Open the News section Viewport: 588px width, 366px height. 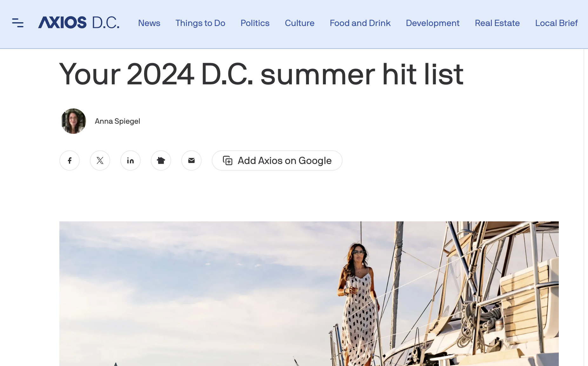(x=149, y=23)
